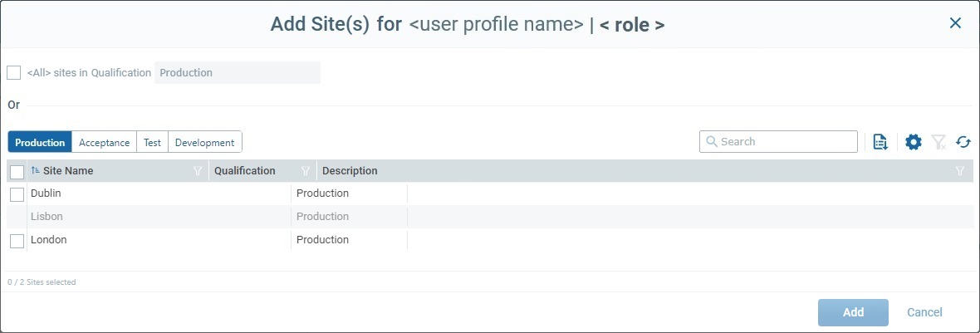The height and width of the screenshot is (333, 980).
Task: Open table settings gear icon
Action: pyautogui.click(x=914, y=142)
